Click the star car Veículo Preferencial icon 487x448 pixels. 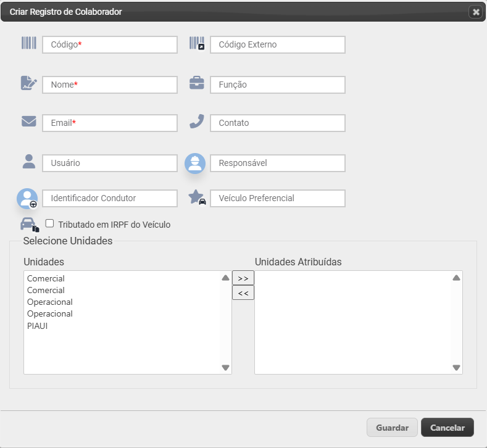(197, 197)
